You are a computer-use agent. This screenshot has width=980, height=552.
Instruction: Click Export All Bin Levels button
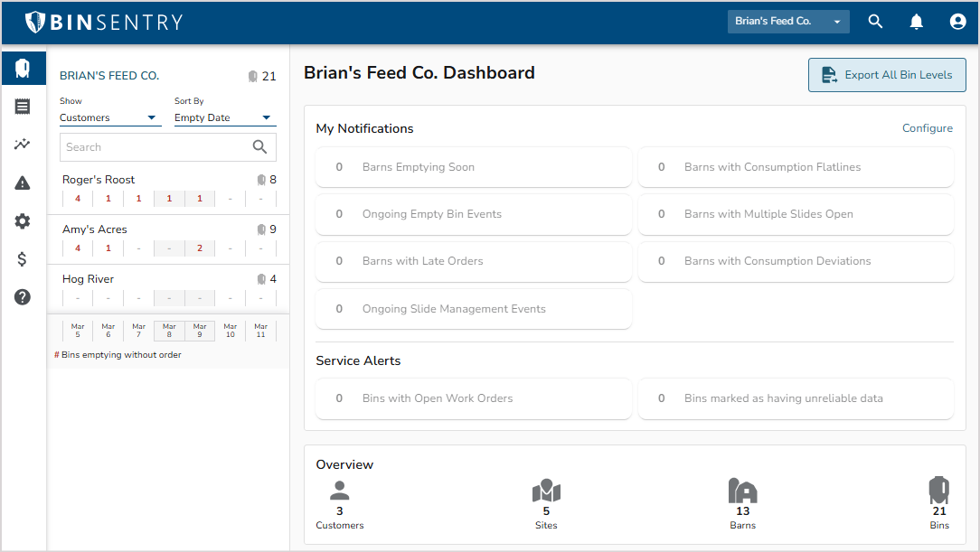(x=887, y=75)
